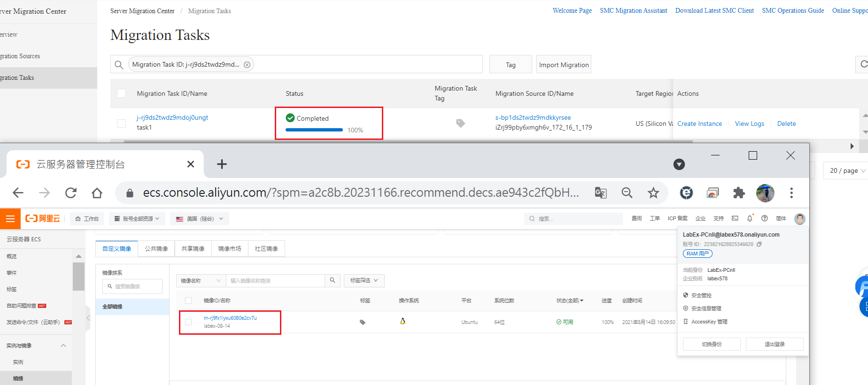This screenshot has width=868, height=385.
Task: Open the 标签筛选 filter dropdown
Action: click(x=364, y=280)
